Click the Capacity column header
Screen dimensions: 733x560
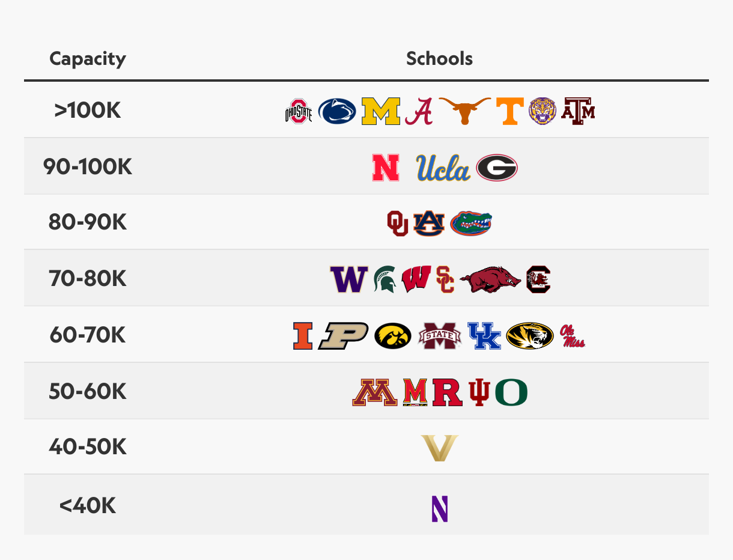click(88, 59)
